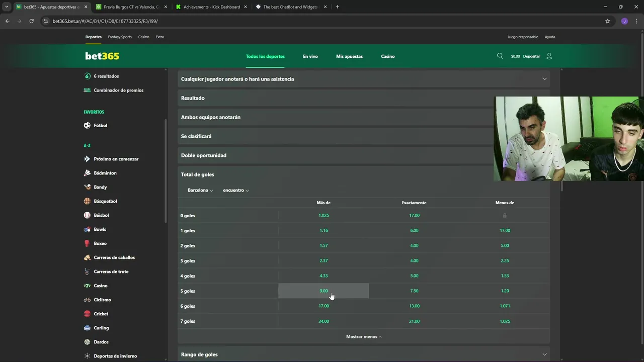Go back with browser back arrow
644x362 pixels.
[x=7, y=21]
